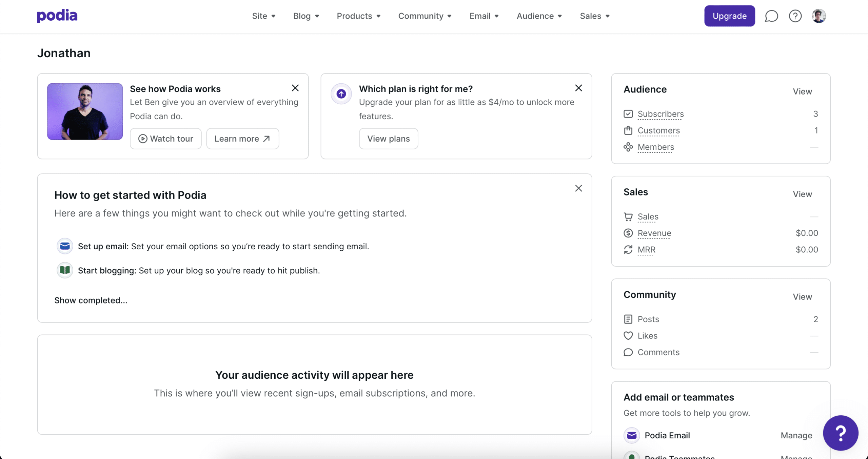
Task: Click the Set up email envelope icon
Action: (x=65, y=246)
